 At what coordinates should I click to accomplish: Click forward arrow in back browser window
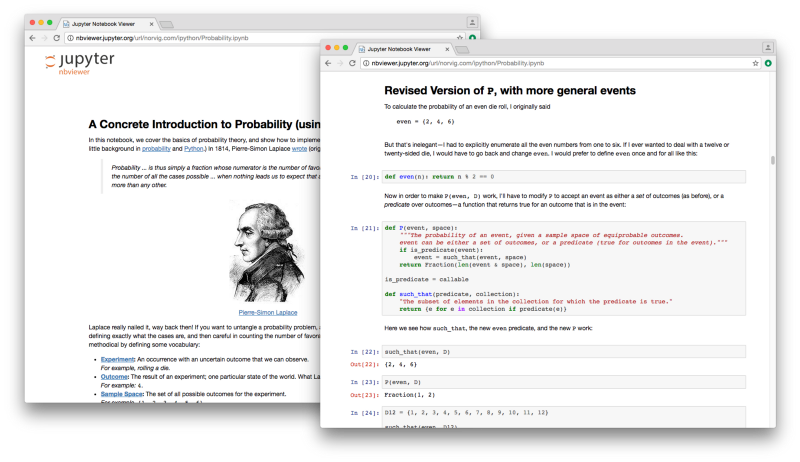pos(44,38)
